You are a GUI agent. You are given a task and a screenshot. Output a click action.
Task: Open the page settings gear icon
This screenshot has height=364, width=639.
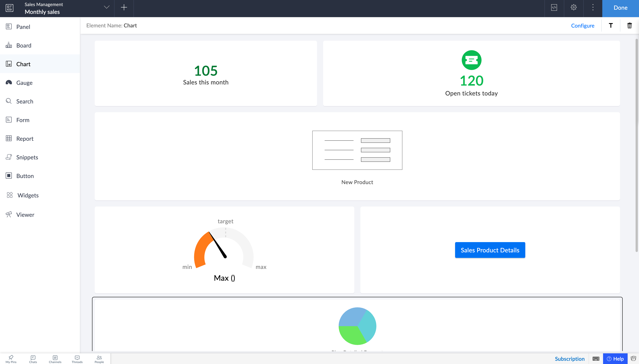[x=574, y=7]
